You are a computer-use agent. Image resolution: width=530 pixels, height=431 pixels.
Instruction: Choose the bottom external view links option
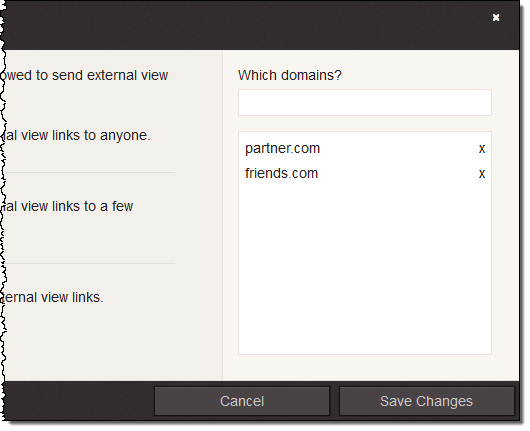(52, 297)
